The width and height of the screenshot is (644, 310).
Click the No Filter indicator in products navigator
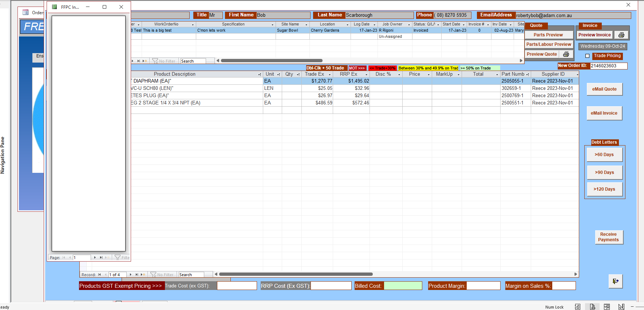point(162,275)
